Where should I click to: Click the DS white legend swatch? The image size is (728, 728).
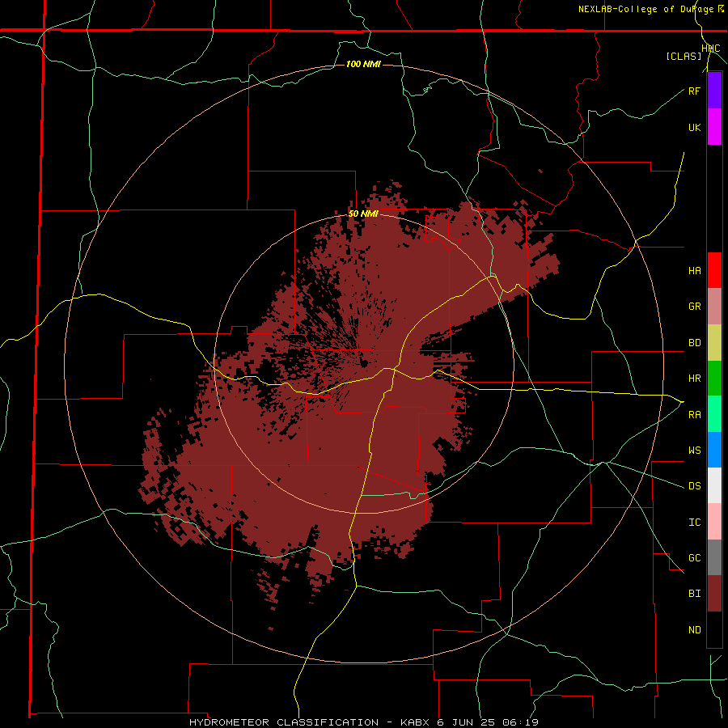click(x=714, y=485)
